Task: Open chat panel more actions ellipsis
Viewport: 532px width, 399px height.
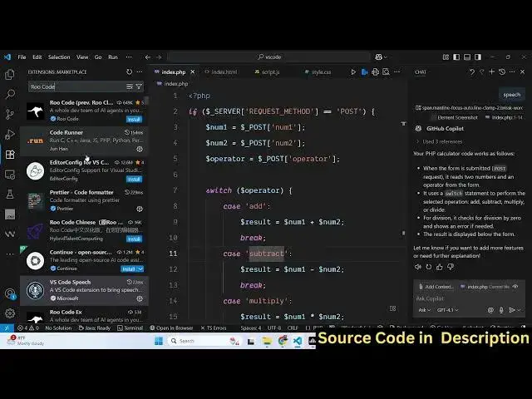Action: [x=512, y=72]
